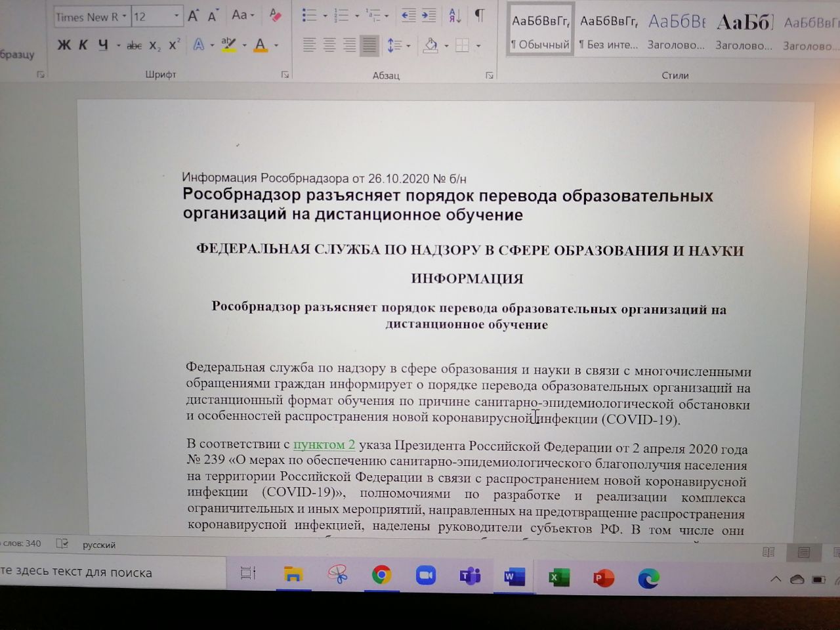This screenshot has height=630, width=840.
Task: Switch to Print Layout view in status bar
Action: tap(804, 553)
